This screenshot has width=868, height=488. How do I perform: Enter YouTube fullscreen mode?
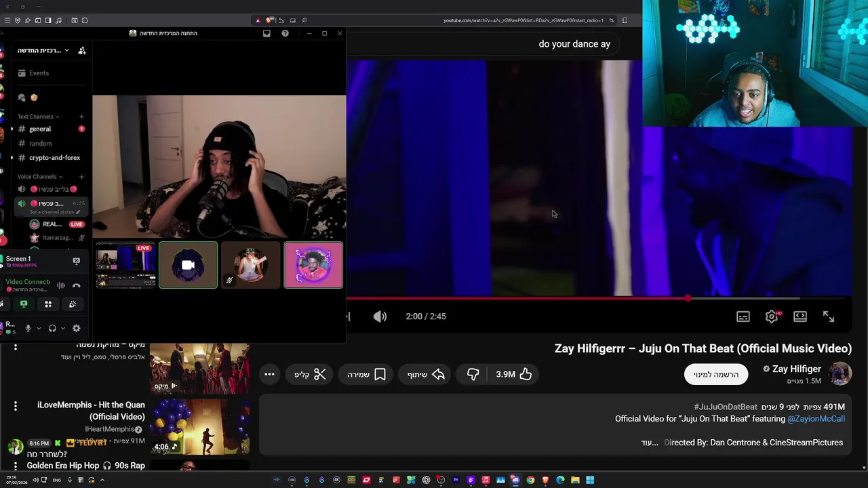pyautogui.click(x=829, y=317)
